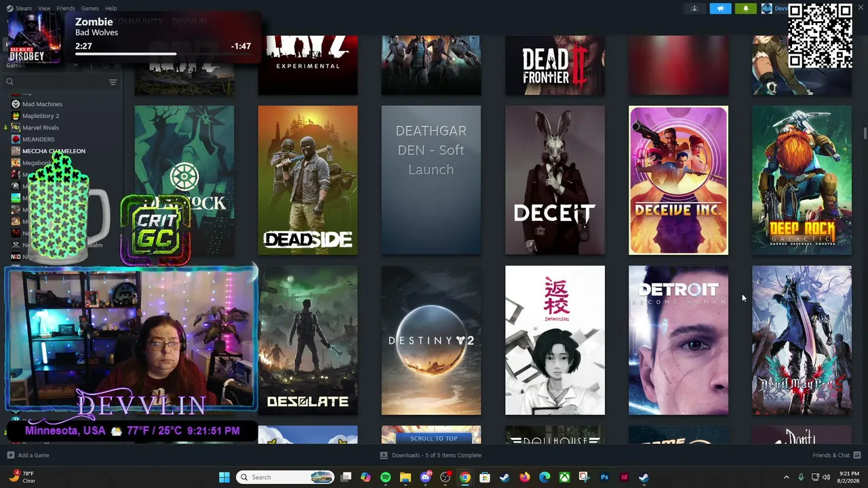Open the View menu
The width and height of the screenshot is (868, 488).
pos(44,8)
